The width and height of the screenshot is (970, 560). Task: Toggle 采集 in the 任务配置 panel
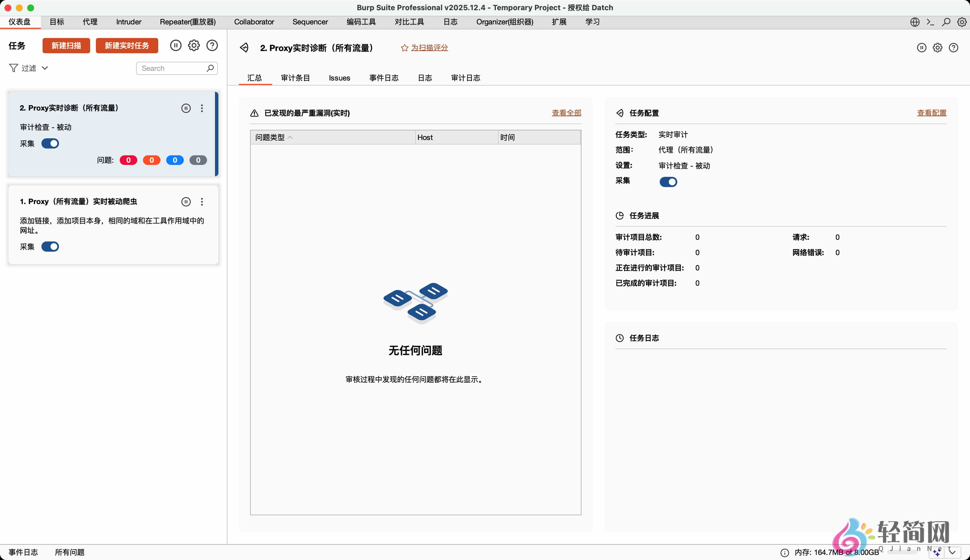click(668, 182)
